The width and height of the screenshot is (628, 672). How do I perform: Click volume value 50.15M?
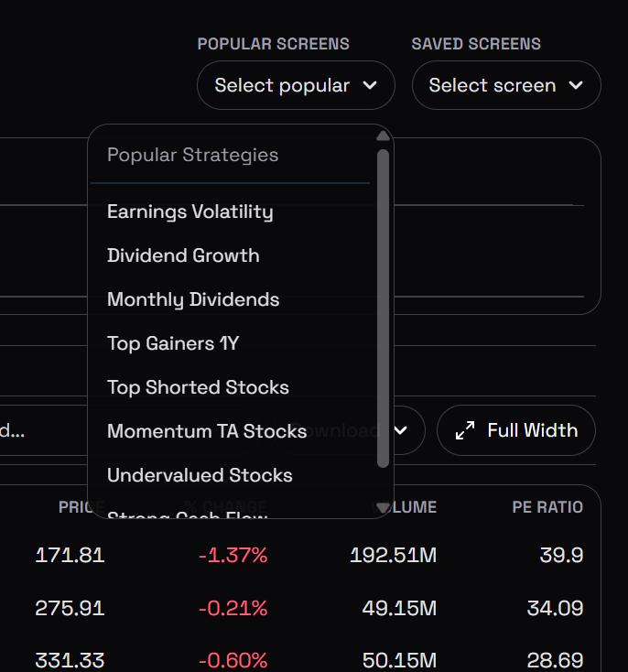point(399,660)
